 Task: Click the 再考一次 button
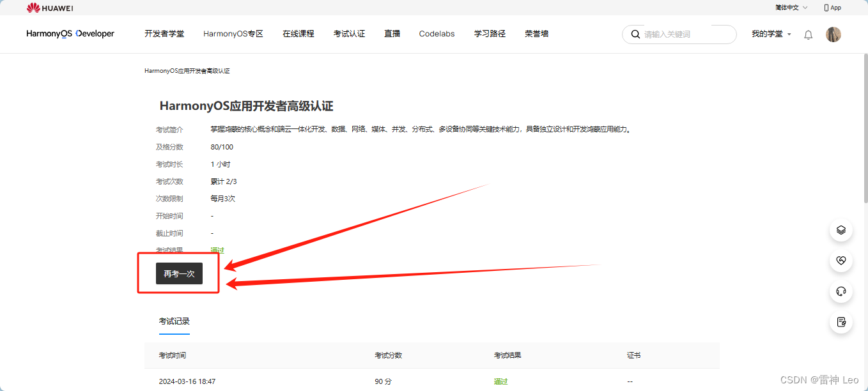click(179, 273)
